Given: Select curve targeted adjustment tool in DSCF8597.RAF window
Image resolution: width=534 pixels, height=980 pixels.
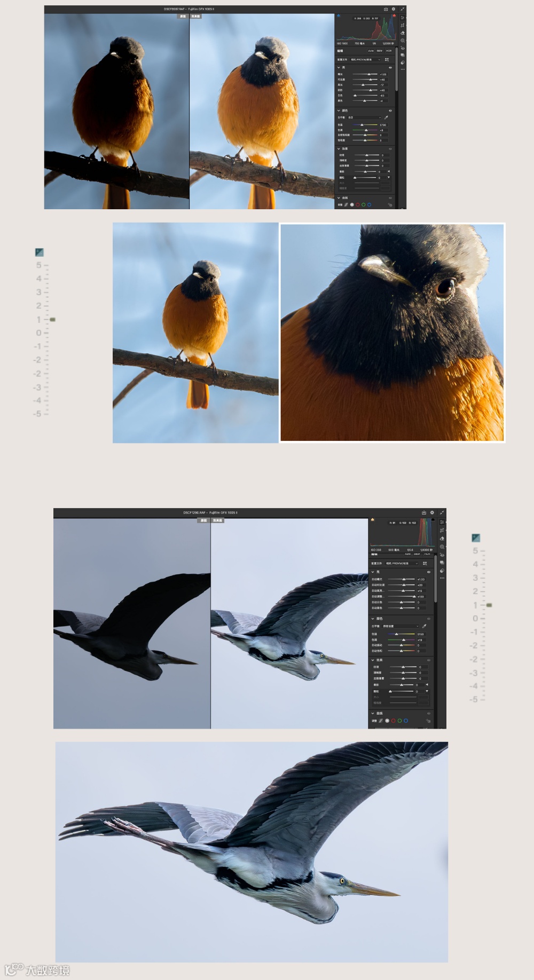Looking at the screenshot, I should click(x=390, y=204).
